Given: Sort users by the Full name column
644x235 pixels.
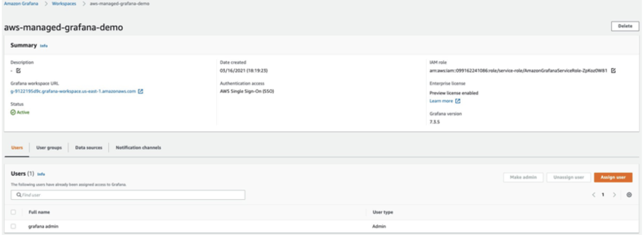Looking at the screenshot, I should click(x=39, y=212).
